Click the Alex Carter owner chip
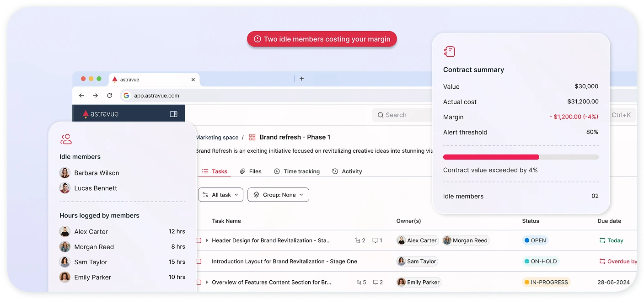Image resolution: width=644 pixels, height=299 pixels. 417,240
